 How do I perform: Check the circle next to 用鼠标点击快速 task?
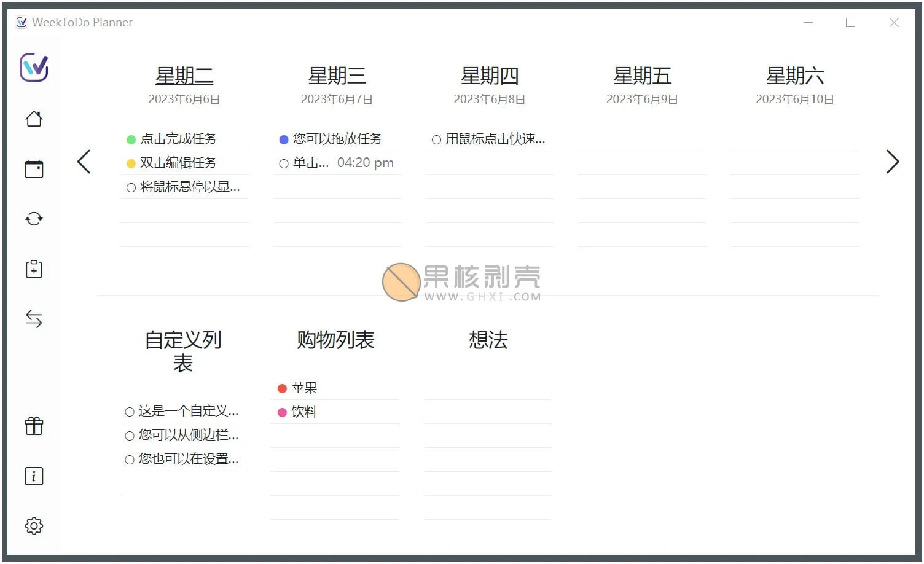[436, 139]
